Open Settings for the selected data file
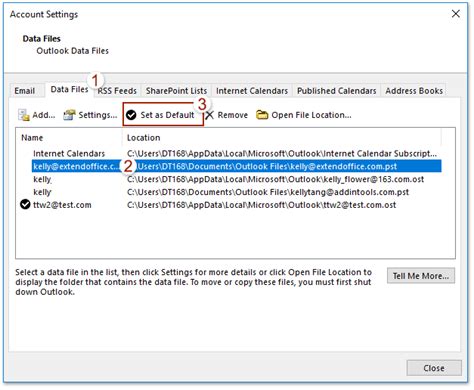The height and width of the screenshot is (390, 474). pos(90,115)
